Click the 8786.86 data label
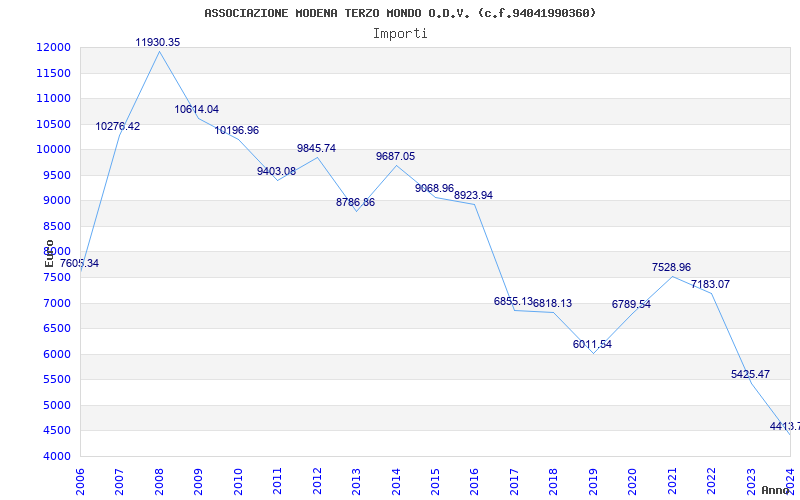Viewport: 800px width, 500px height. (x=356, y=203)
